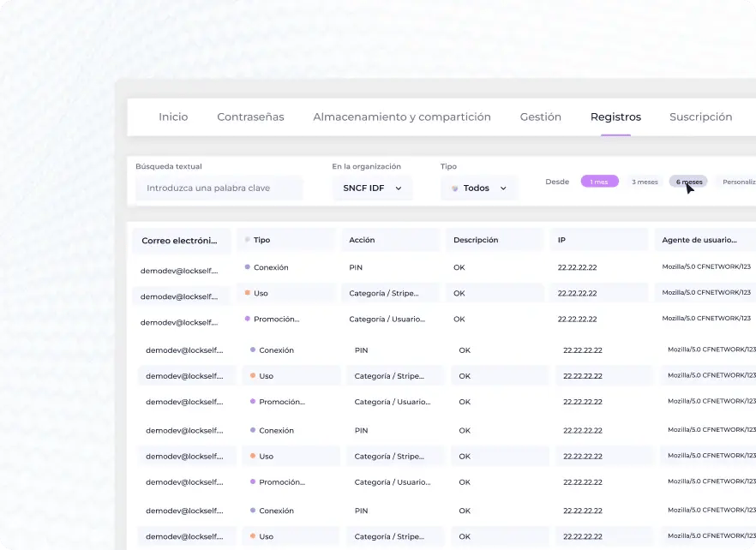Click the icon beside Todos in Tipo filter
The width and height of the screenshot is (756, 550).
[454, 188]
